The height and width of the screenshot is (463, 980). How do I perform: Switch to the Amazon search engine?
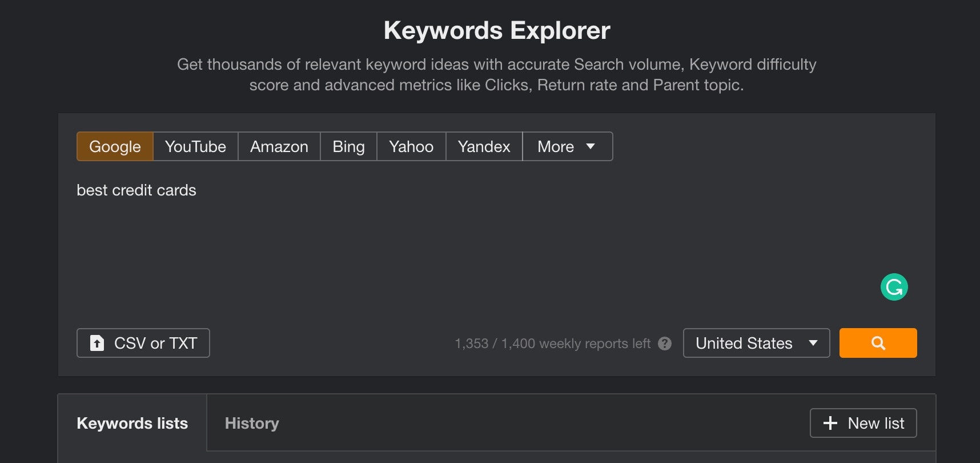point(279,146)
